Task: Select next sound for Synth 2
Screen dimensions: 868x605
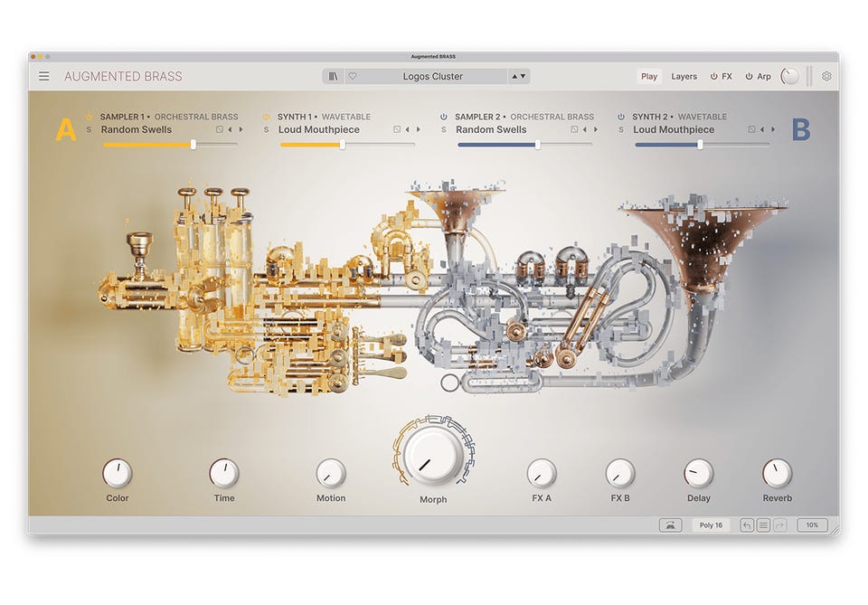Action: 772,130
